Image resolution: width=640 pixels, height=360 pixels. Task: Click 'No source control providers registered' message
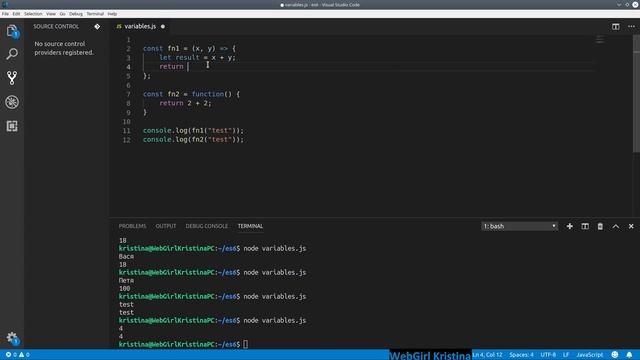pyautogui.click(x=64, y=48)
